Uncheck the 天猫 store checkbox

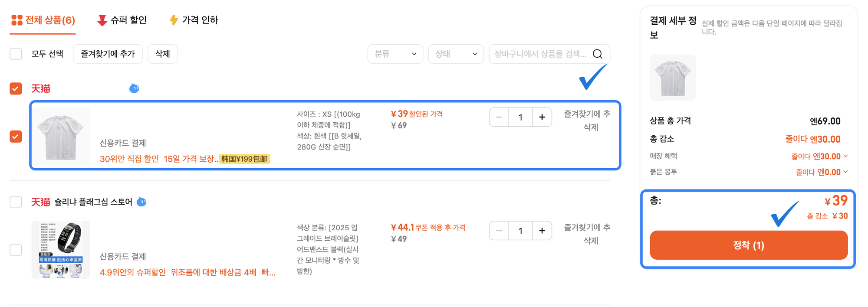[x=16, y=88]
